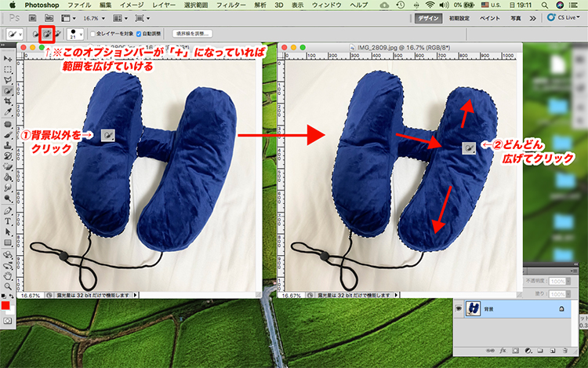Screen dimensions: 588x368
Task: Select the Move tool in toolbox
Action: [x=8, y=57]
